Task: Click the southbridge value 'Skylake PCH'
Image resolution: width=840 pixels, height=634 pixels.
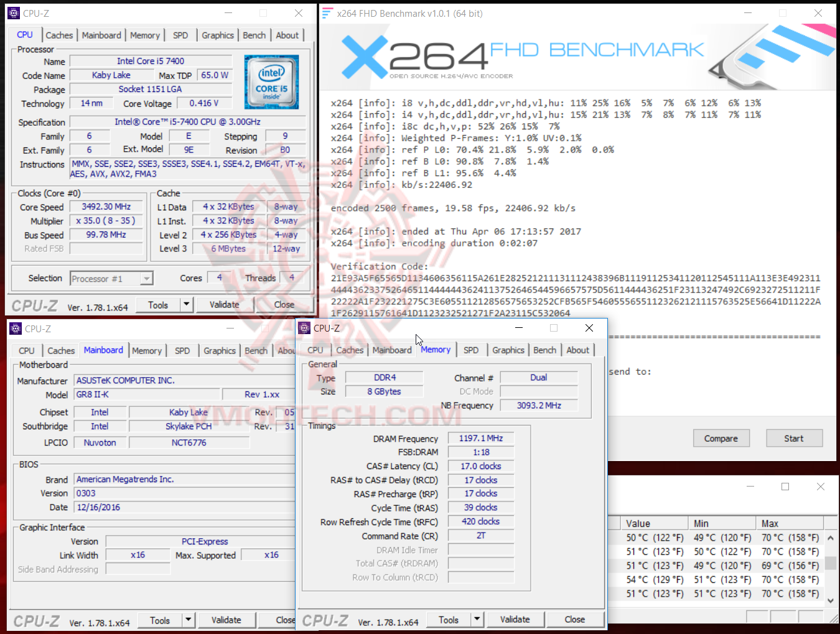Action: click(x=189, y=426)
